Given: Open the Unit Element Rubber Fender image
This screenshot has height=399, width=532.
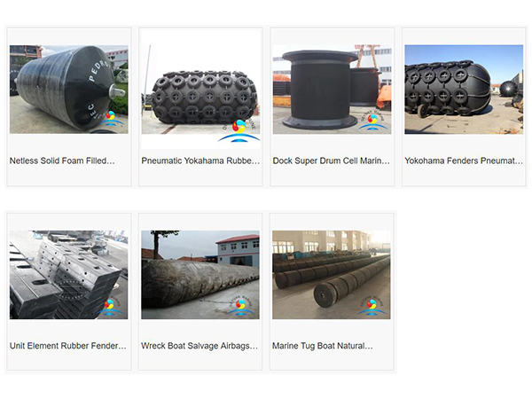Looking at the screenshot, I should tap(68, 275).
